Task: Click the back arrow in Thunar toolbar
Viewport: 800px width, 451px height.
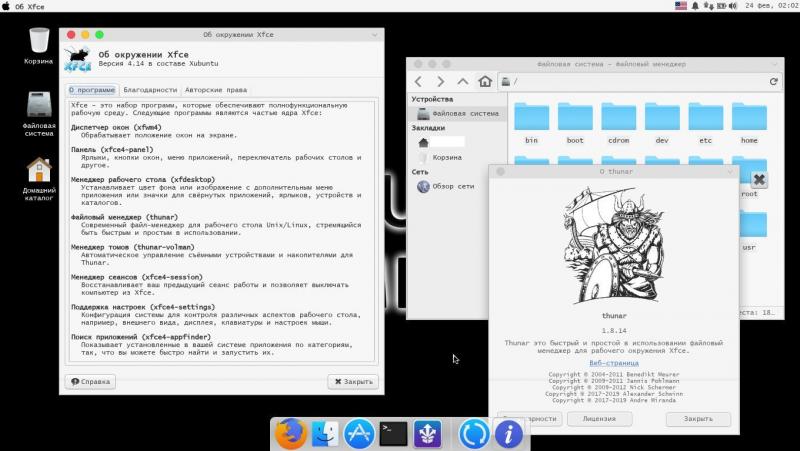Action: 418,81
